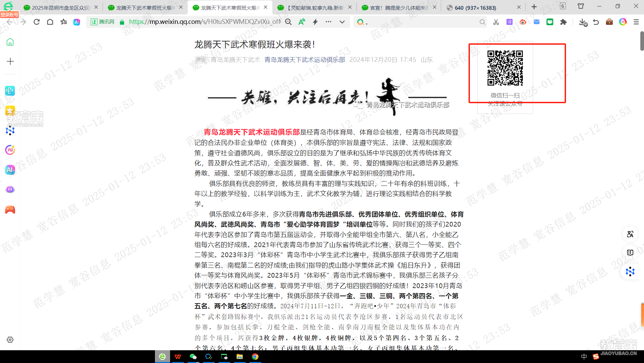Open the search engine selector dropdown
The width and height of the screenshot is (644, 363).
(x=362, y=22)
